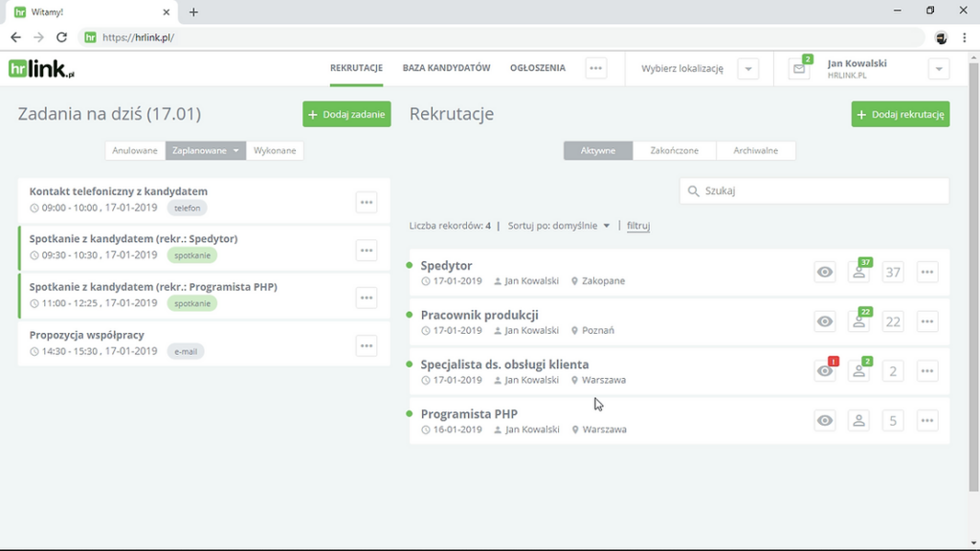
Task: Expand the Wybierz lokalizację dropdown
Action: [x=748, y=69]
